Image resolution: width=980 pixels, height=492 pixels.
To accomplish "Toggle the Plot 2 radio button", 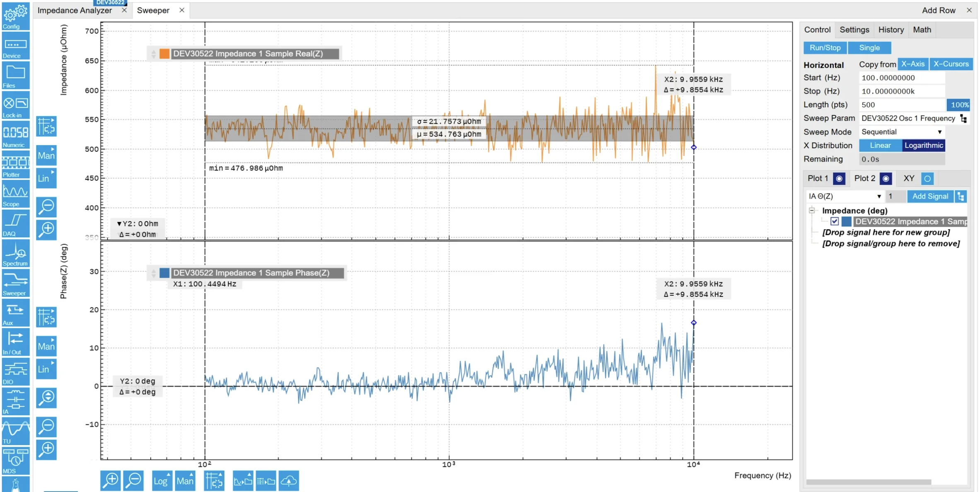I will click(886, 179).
